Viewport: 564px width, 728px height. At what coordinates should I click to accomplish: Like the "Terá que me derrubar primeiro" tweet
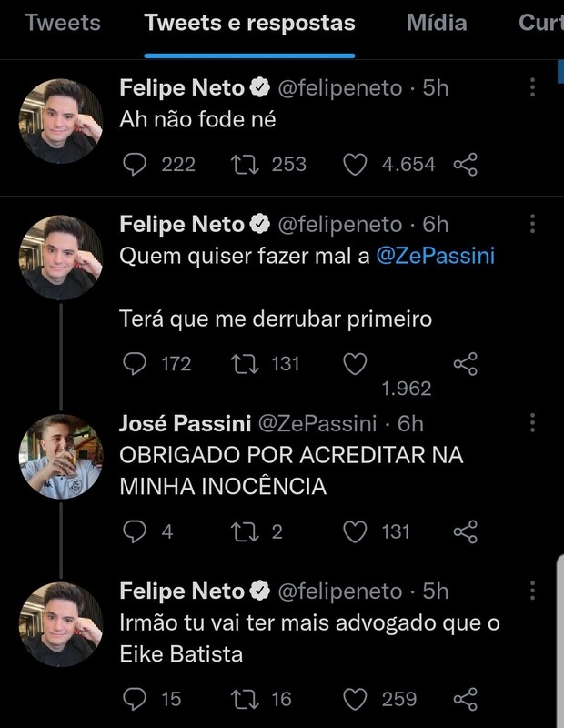(357, 364)
